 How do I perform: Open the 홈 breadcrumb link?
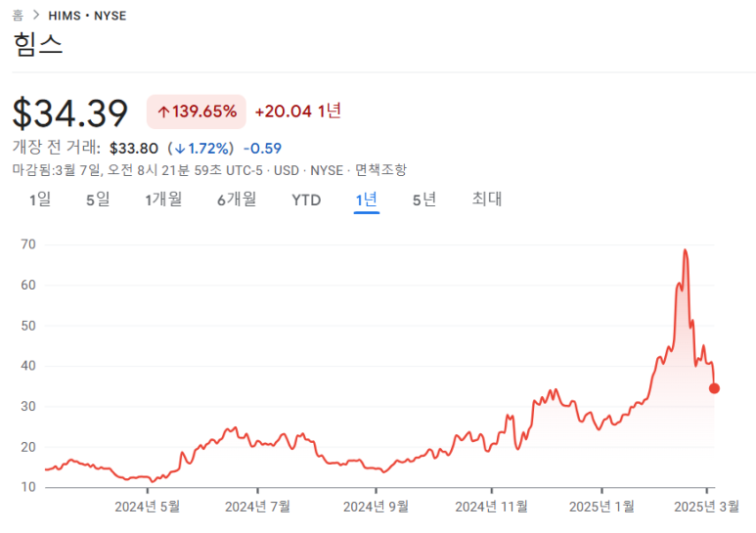pos(18,16)
